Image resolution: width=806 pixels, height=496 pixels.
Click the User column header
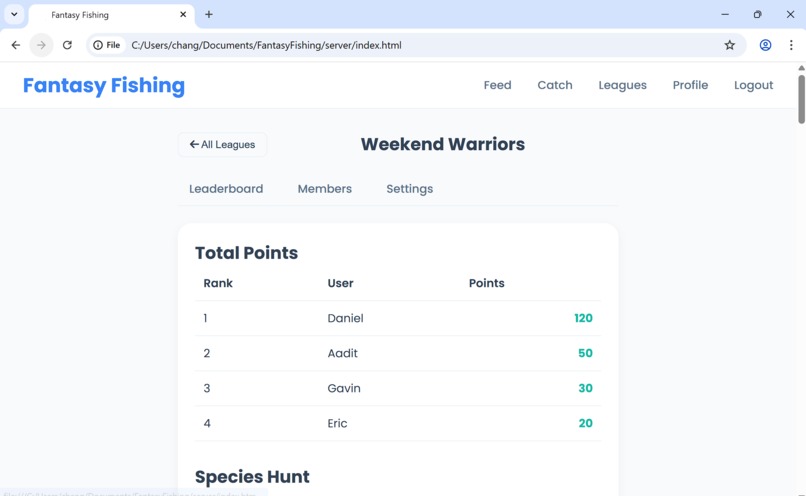[340, 283]
